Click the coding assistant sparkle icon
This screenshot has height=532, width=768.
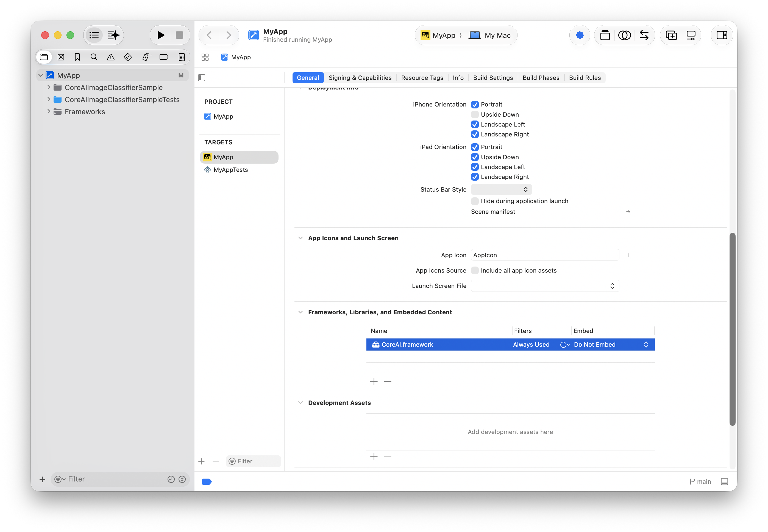[x=113, y=35]
